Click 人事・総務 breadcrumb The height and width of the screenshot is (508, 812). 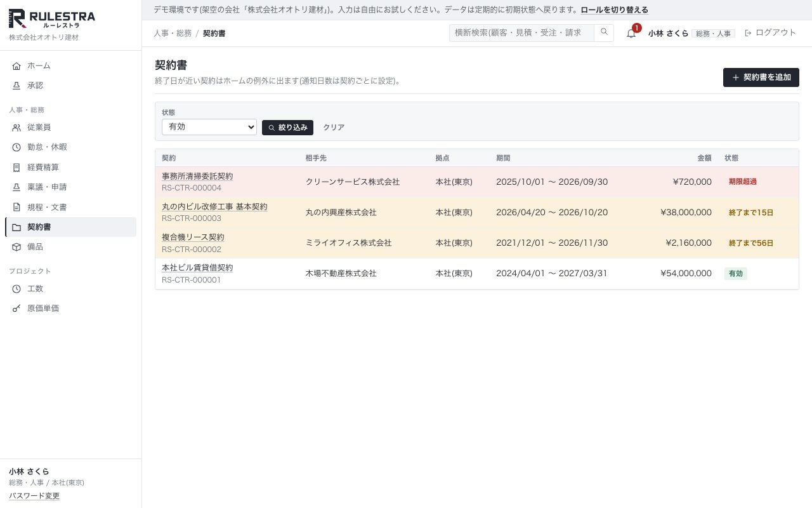(x=173, y=33)
